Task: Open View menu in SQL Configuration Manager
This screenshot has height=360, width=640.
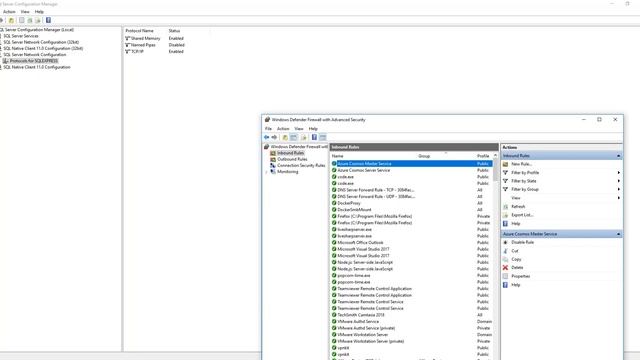Action: pyautogui.click(x=25, y=12)
